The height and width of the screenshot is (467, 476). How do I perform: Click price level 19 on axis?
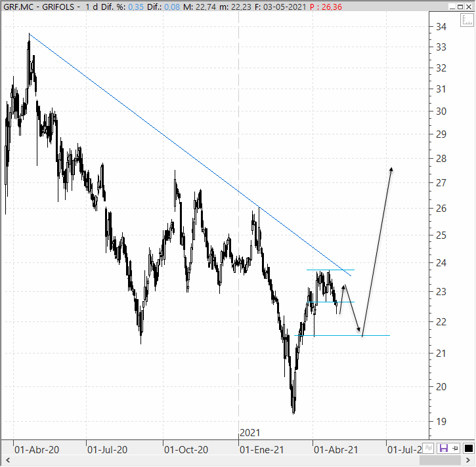tap(441, 421)
